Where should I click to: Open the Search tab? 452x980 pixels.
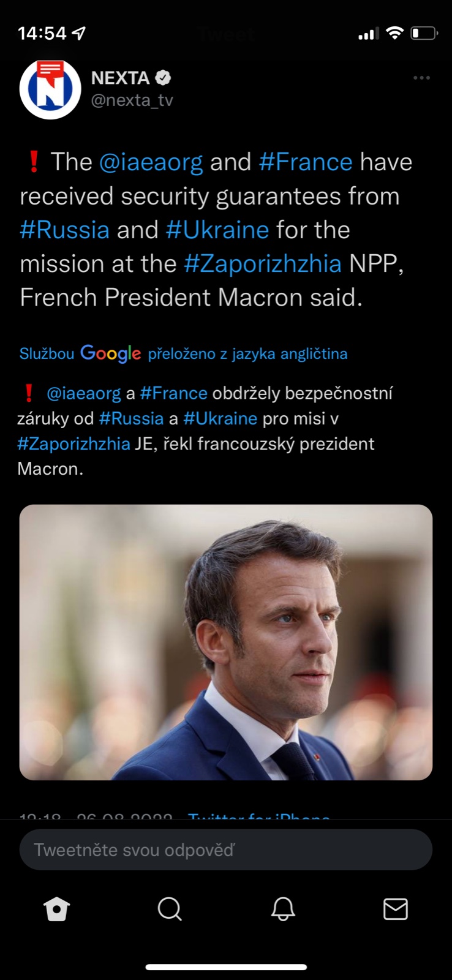(170, 910)
